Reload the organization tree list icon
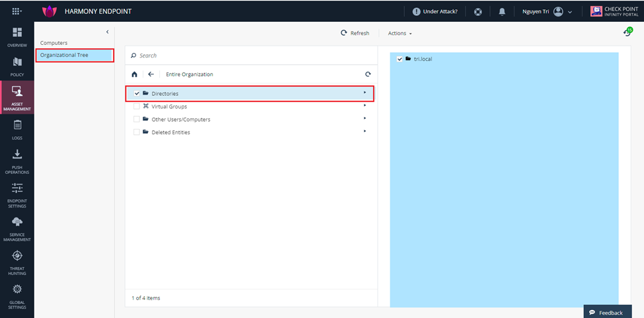The width and height of the screenshot is (644, 318). tap(368, 74)
